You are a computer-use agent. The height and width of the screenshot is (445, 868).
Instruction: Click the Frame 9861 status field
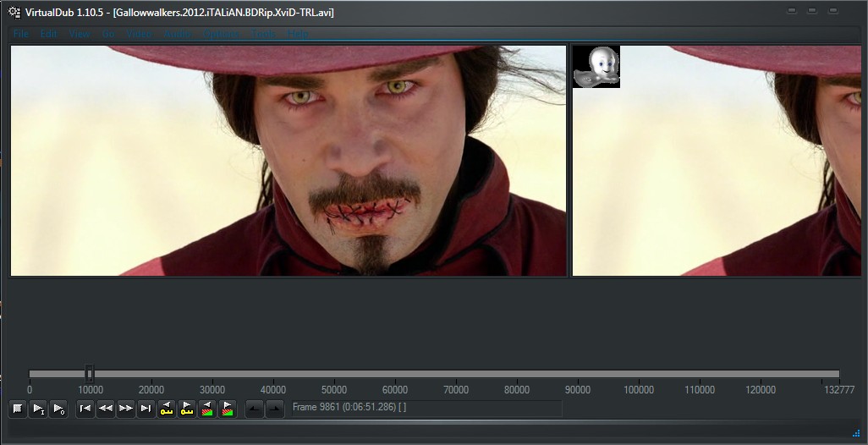[426, 408]
